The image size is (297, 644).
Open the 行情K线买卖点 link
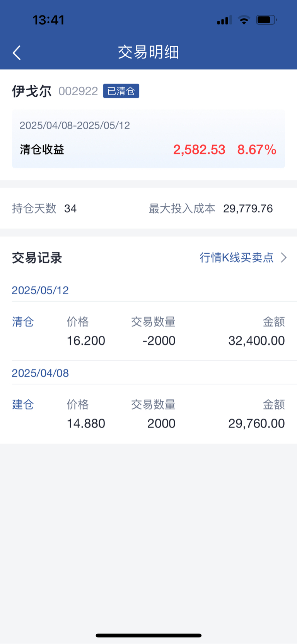point(237,258)
